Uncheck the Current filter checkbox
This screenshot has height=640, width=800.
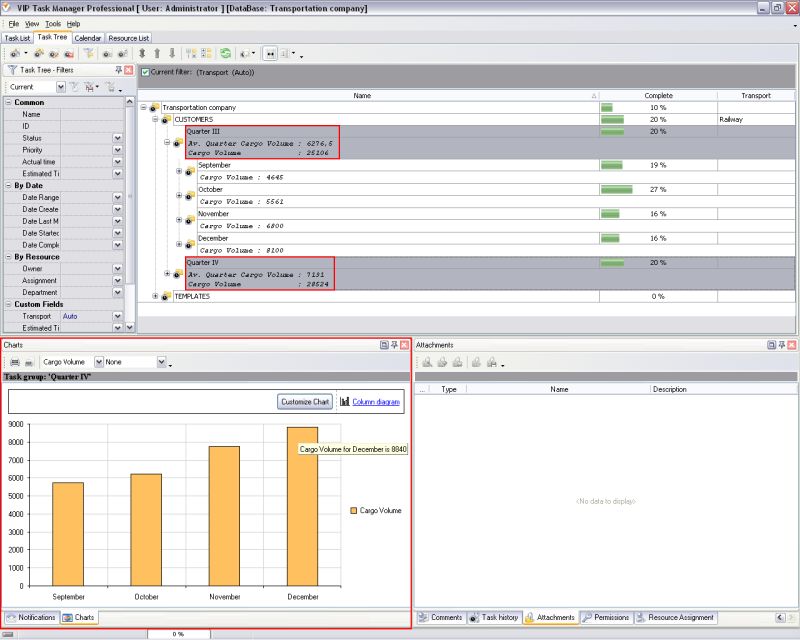[x=145, y=72]
